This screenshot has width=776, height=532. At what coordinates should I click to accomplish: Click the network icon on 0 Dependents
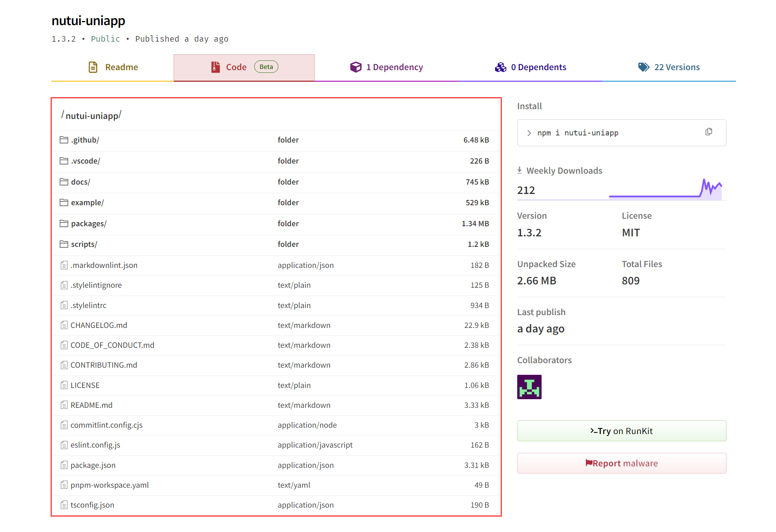tap(500, 67)
